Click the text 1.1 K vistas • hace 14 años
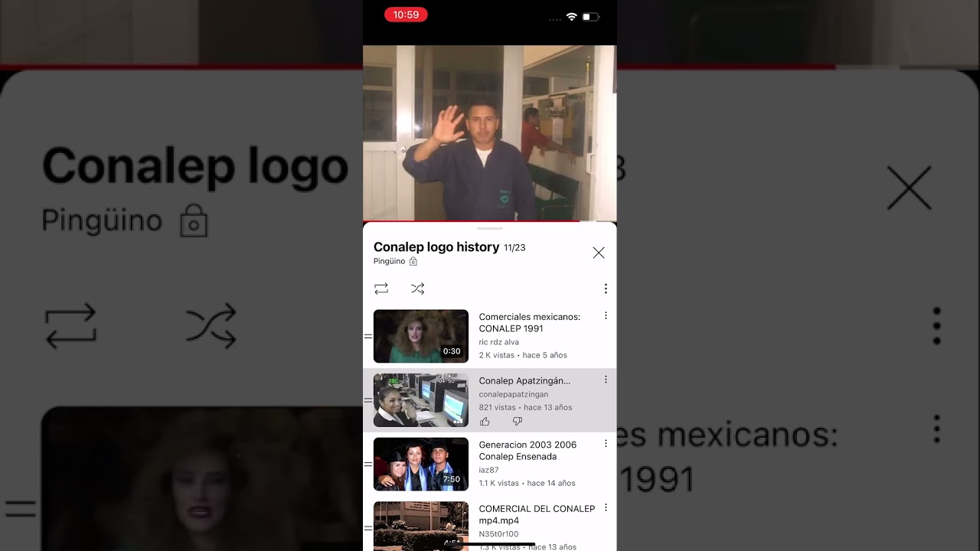 tap(528, 483)
